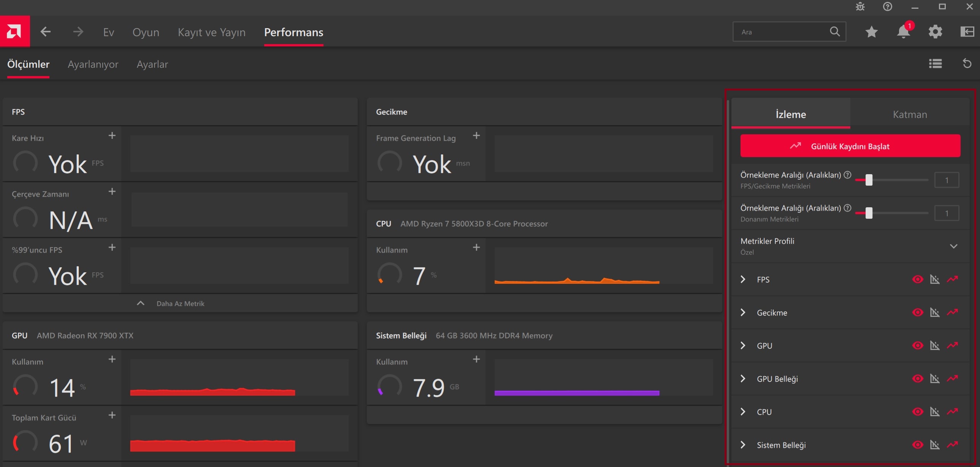The width and height of the screenshot is (980, 467).
Task: Select the İzleme tab
Action: click(791, 114)
